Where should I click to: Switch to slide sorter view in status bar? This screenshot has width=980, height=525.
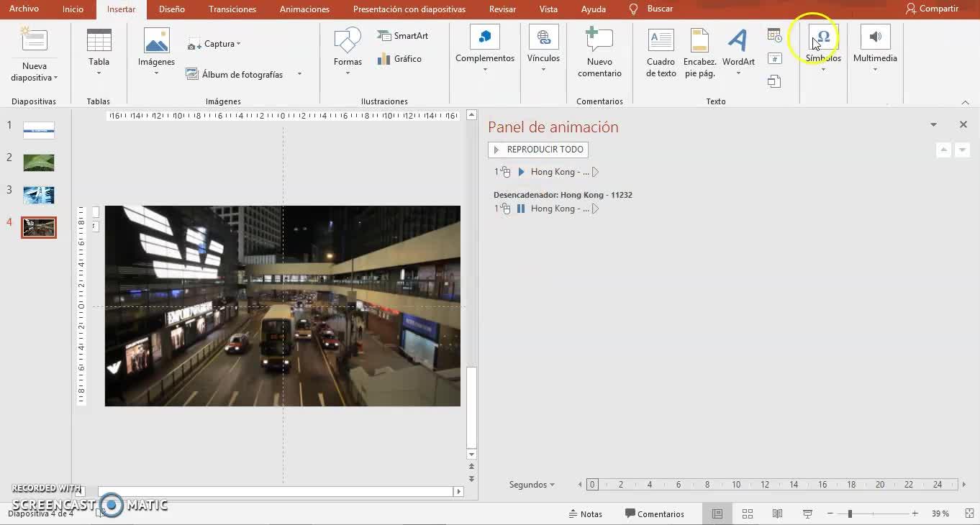point(748,513)
